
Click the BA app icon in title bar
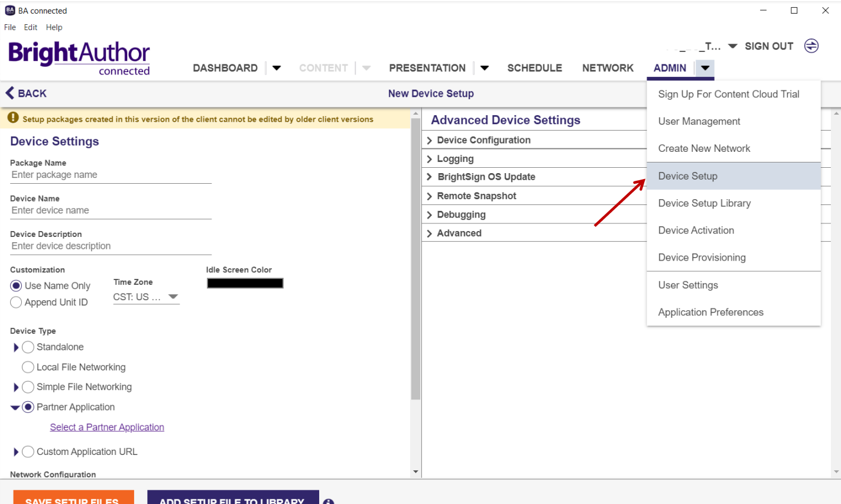(9, 10)
